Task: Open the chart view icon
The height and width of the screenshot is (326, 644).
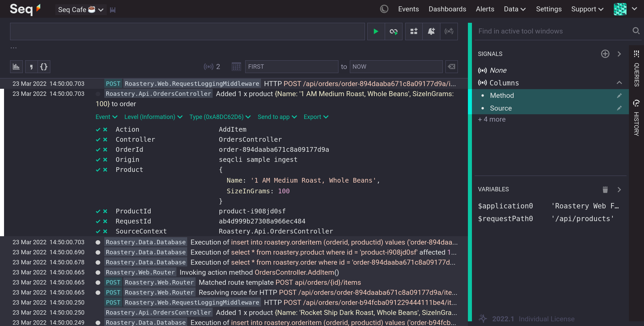Action: click(16, 67)
